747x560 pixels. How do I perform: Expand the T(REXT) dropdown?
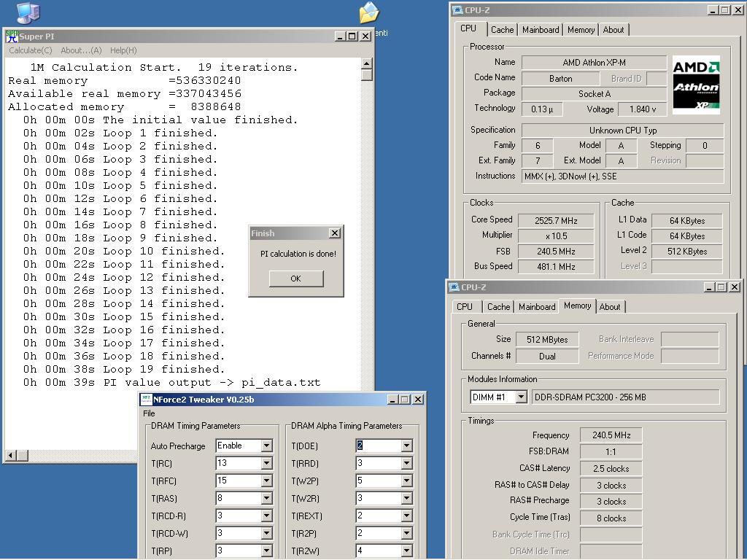(406, 516)
